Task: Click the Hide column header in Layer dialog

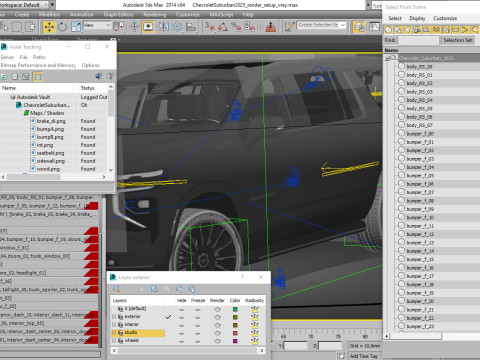Action: 182,300
